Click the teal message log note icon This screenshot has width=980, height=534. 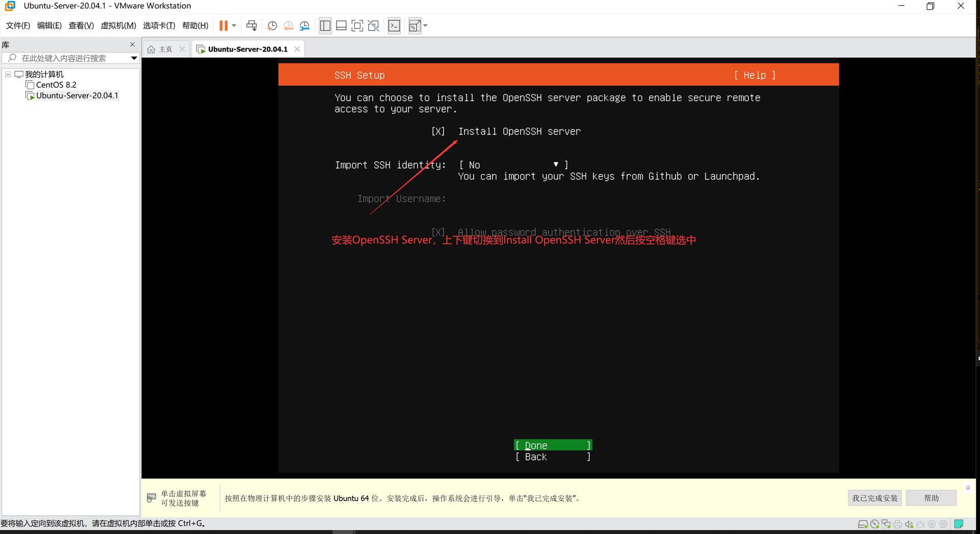(x=959, y=524)
